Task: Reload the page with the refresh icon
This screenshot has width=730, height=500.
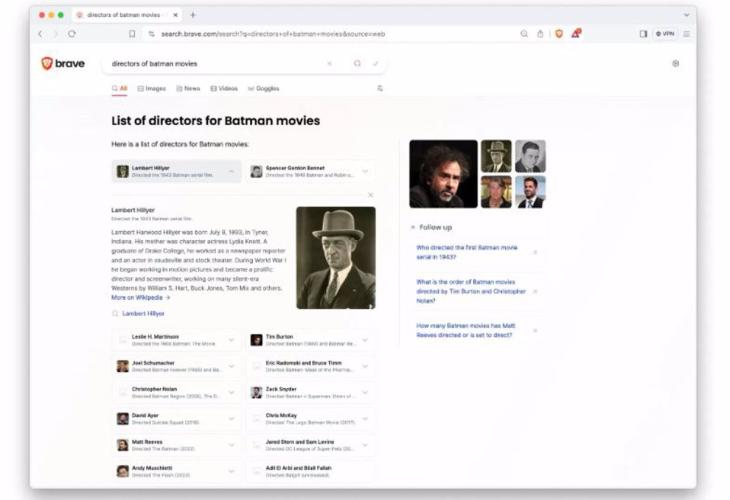Action: pyautogui.click(x=71, y=33)
